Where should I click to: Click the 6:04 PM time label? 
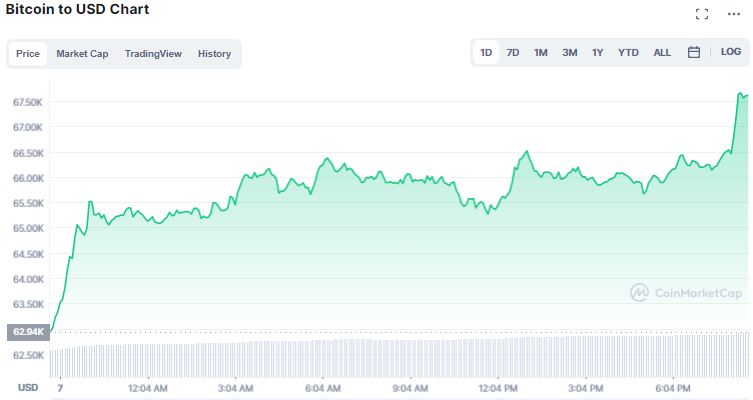pyautogui.click(x=673, y=388)
